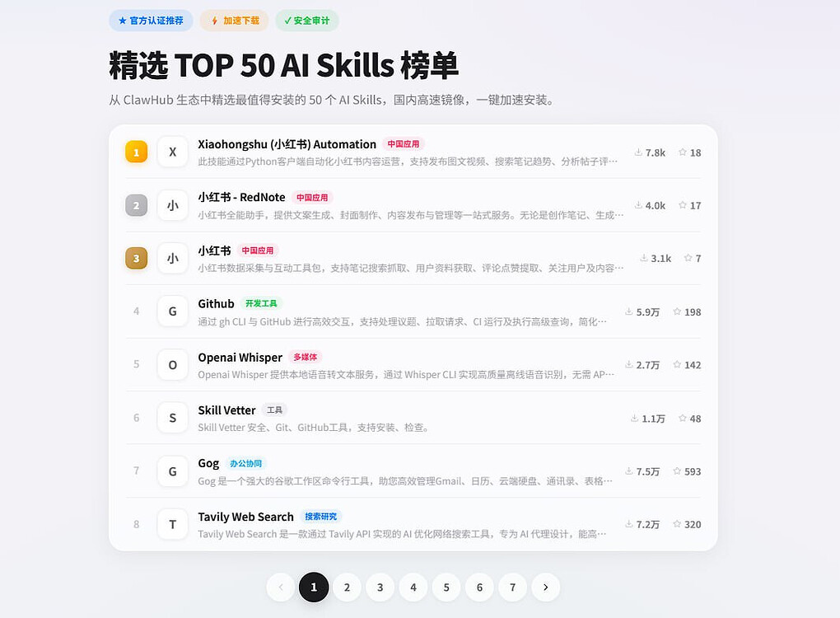This screenshot has width=840, height=618.
Task: Jump to page 7
Action: 513,588
